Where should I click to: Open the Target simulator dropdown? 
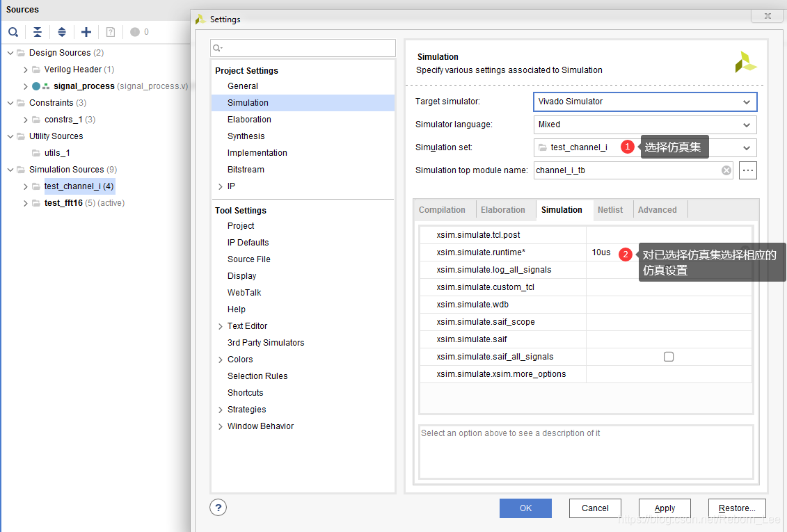click(x=645, y=102)
